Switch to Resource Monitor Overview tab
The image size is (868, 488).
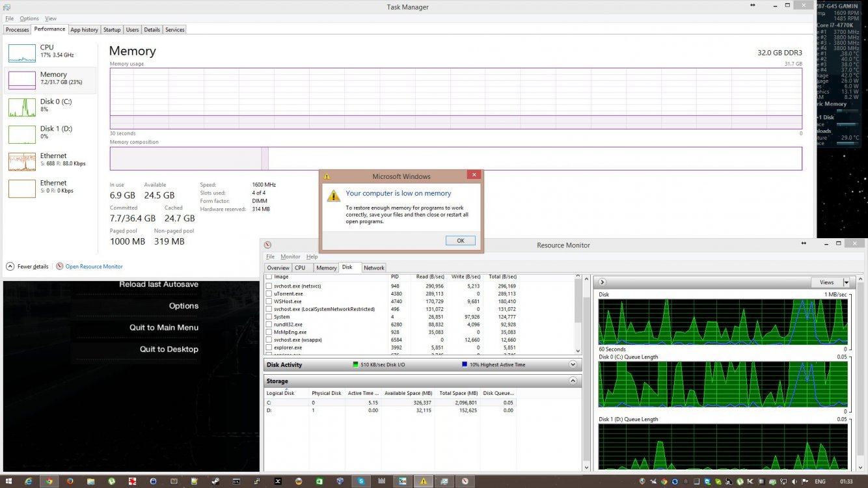[x=278, y=268]
